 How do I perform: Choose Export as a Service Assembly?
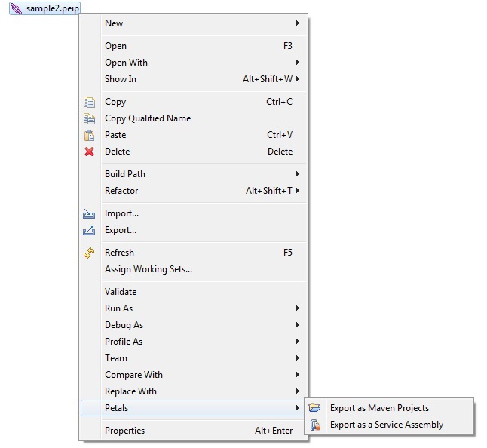pyautogui.click(x=387, y=425)
